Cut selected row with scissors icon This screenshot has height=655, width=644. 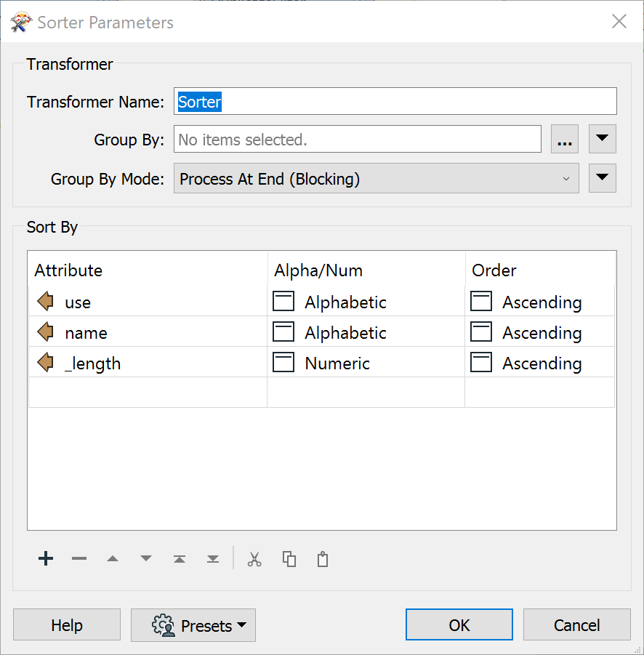point(254,558)
